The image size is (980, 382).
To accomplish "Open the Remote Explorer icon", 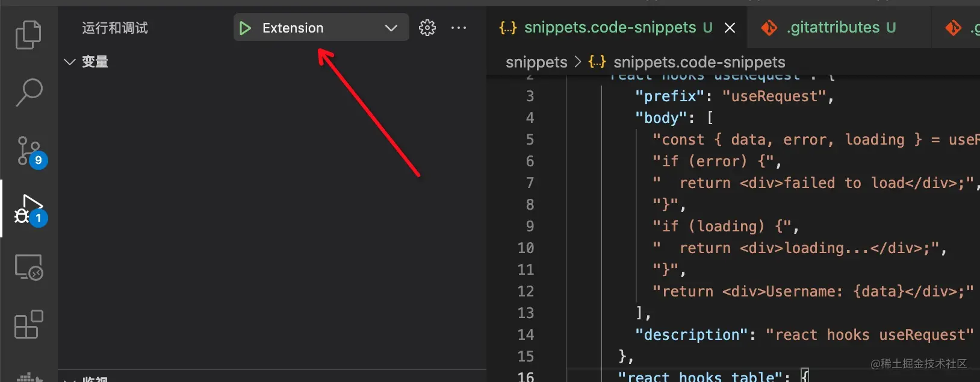I will pyautogui.click(x=28, y=267).
